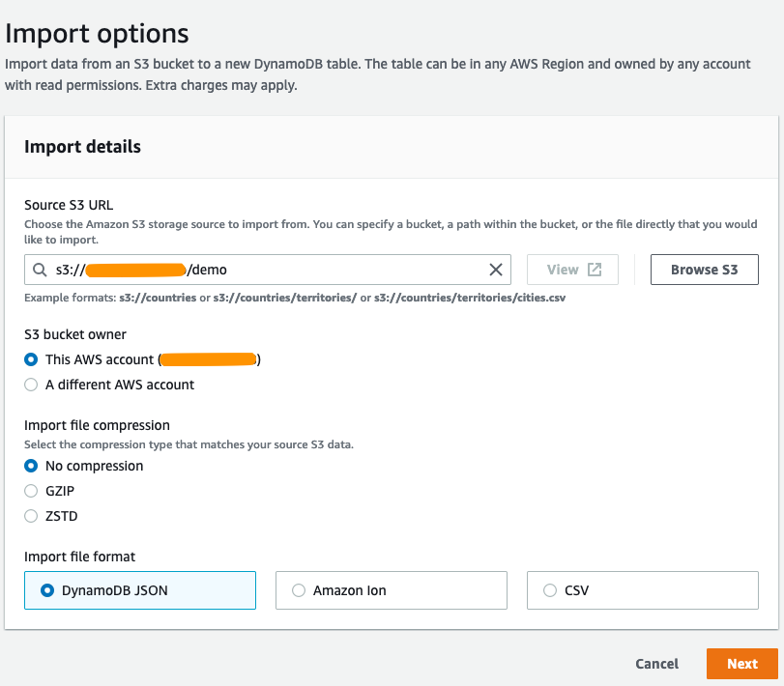Select No compression radio button
This screenshot has width=784, height=686.
click(x=31, y=466)
